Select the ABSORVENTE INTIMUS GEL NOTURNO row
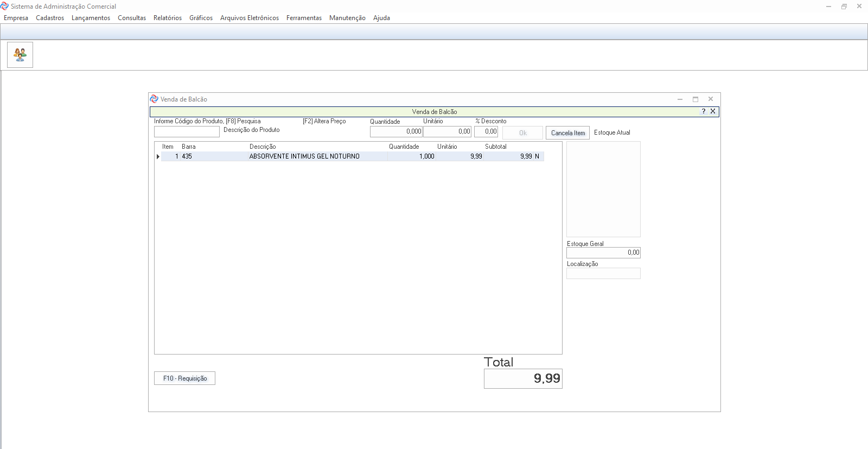Screen dimensions: 868x449 304,156
